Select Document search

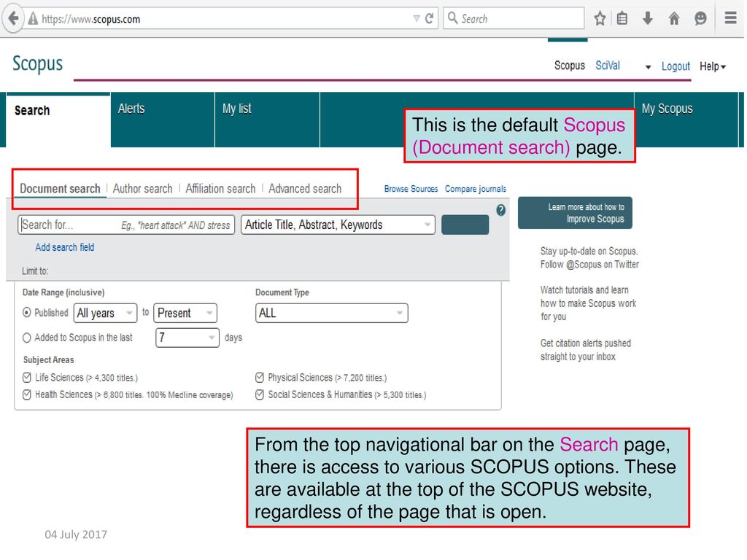point(60,189)
